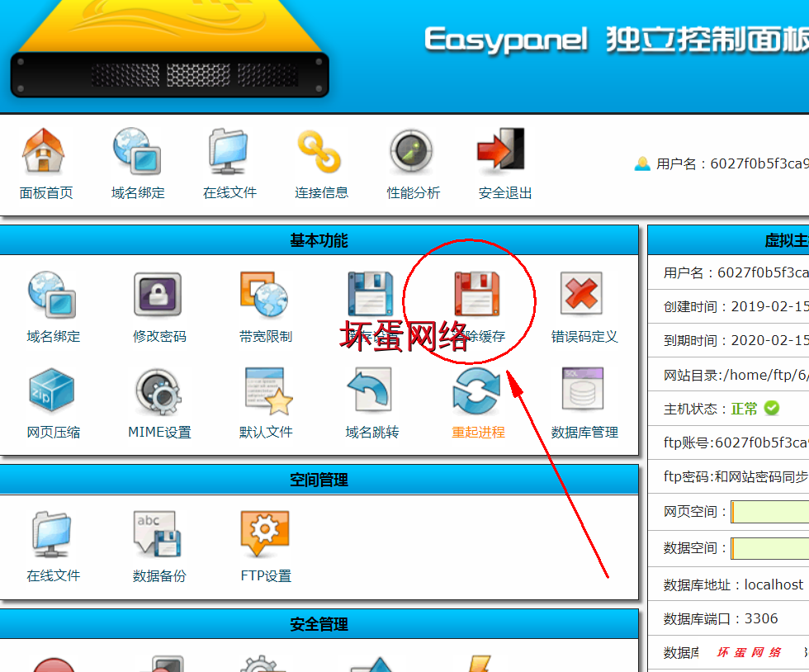This screenshot has width=809, height=672.
Task: Click the green 正常 status text
Action: (744, 409)
